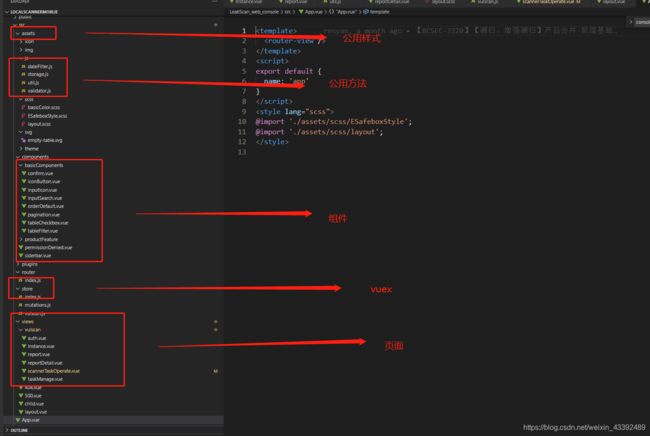Click the Vue icon of taskManage.vue
This screenshot has height=436, width=650.
click(x=24, y=379)
